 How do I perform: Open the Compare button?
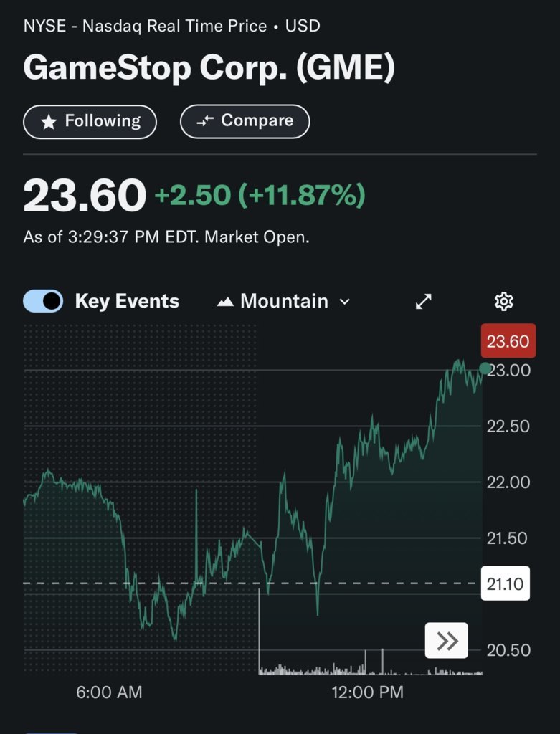point(245,121)
